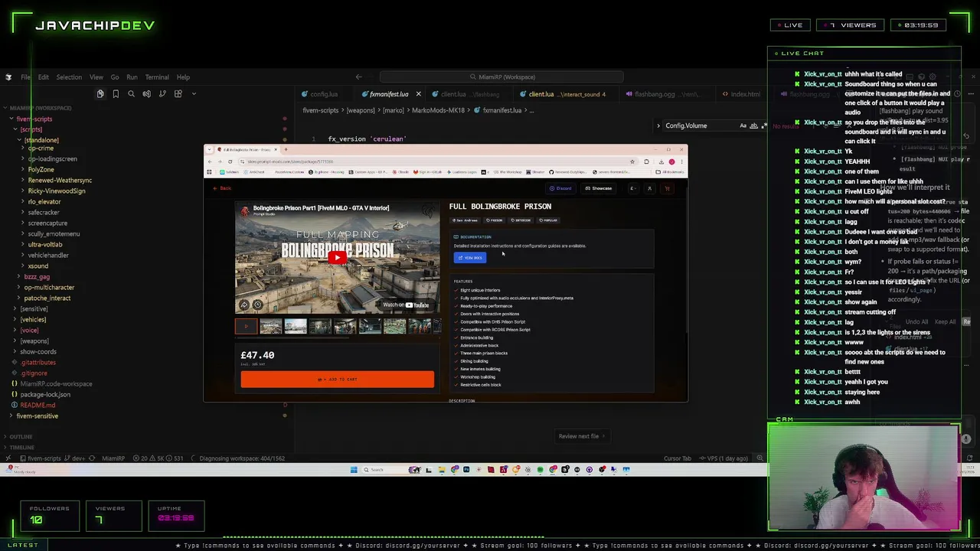Open the Search icon in sidebar toolbar

[131, 93]
